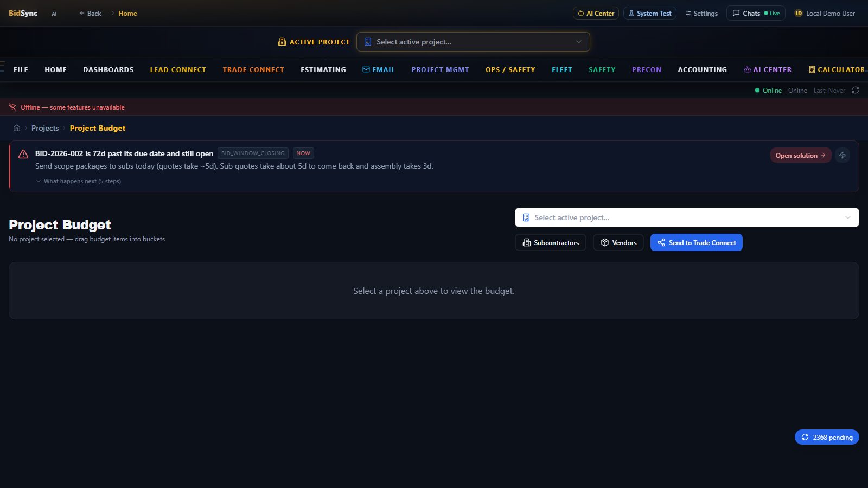Viewport: 868px width, 488px height.
Task: Click the sync refresh icon near Last: Never
Action: tap(856, 90)
